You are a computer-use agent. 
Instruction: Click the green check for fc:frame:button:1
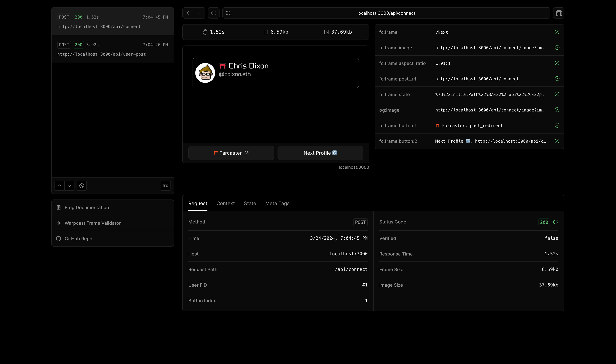pos(557,125)
